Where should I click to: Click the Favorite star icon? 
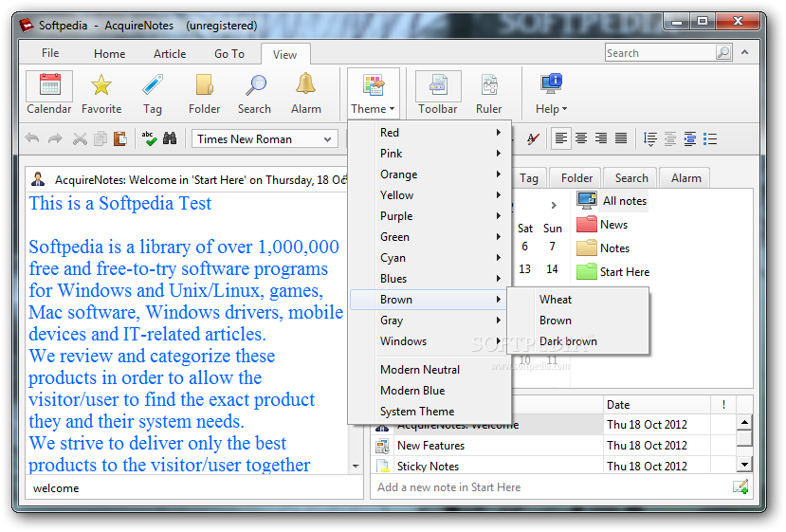(x=101, y=94)
